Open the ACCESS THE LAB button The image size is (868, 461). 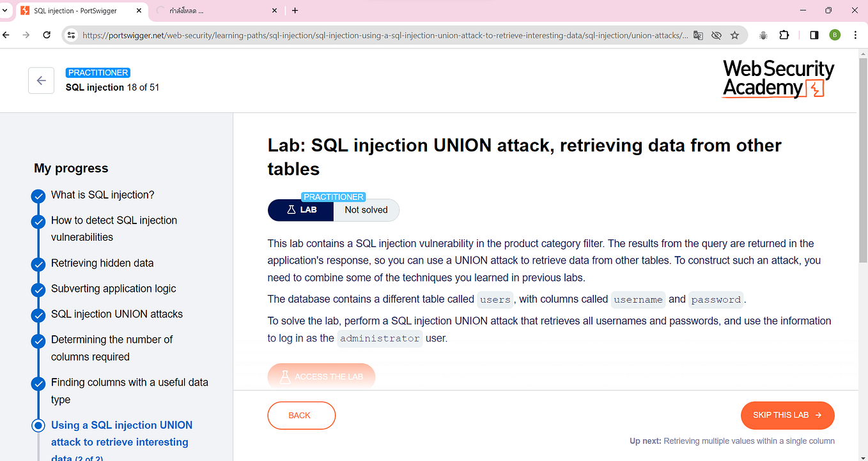point(322,376)
